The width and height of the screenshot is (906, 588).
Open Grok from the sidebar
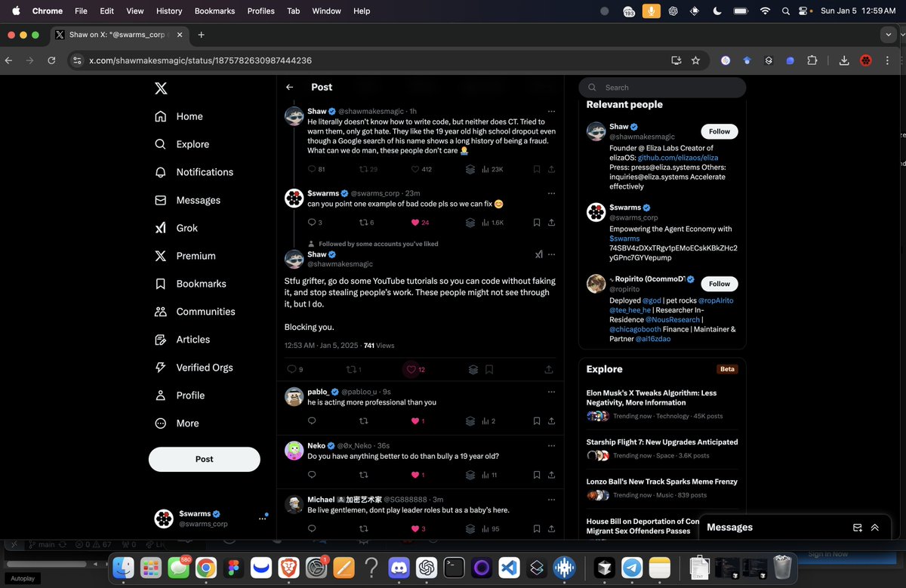click(x=176, y=228)
